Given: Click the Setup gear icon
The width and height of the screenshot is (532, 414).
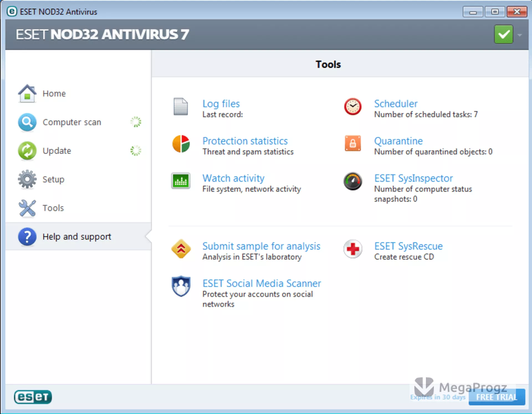Looking at the screenshot, I should pos(27,179).
